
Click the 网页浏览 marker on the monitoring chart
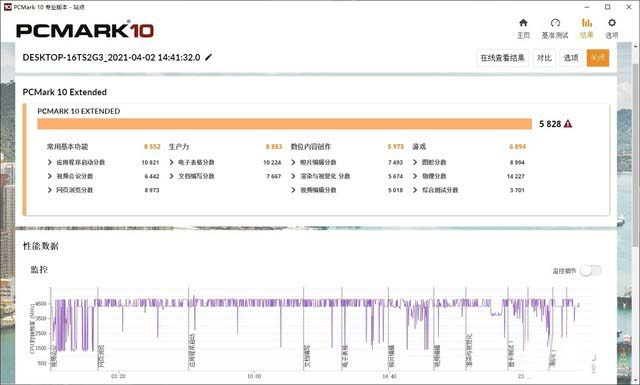coord(101,355)
